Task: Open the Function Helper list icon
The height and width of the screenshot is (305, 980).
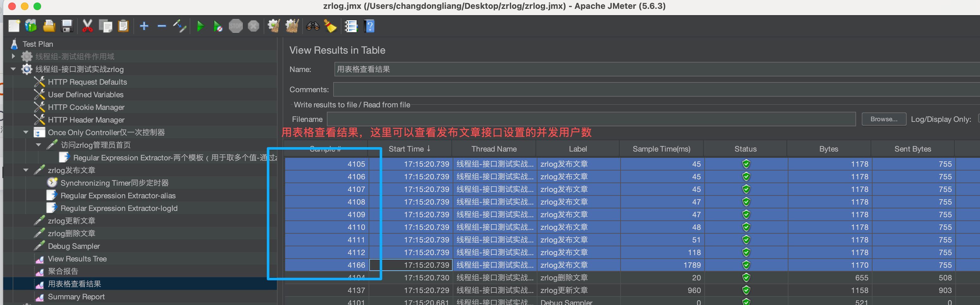Action: 351,26
